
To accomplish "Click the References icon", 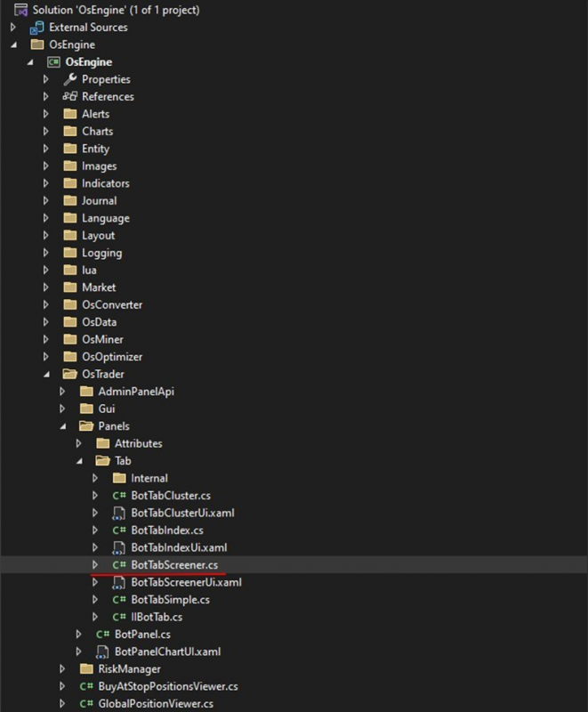I will pos(70,96).
